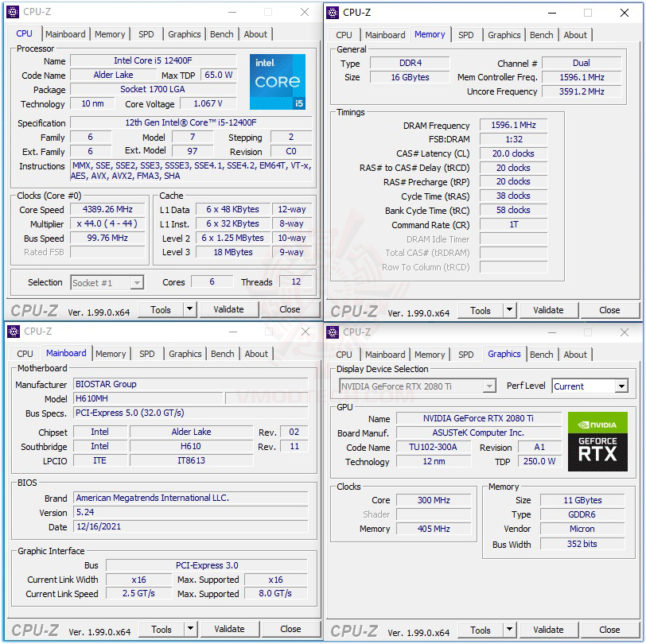Click the Close button in the Memory window
The width and height of the screenshot is (646, 644).
pos(609,310)
